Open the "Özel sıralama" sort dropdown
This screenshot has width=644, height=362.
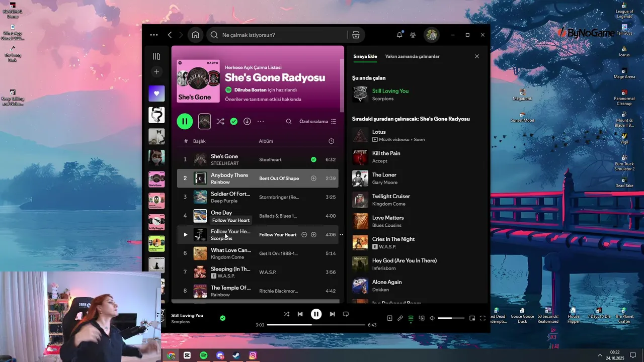point(317,121)
